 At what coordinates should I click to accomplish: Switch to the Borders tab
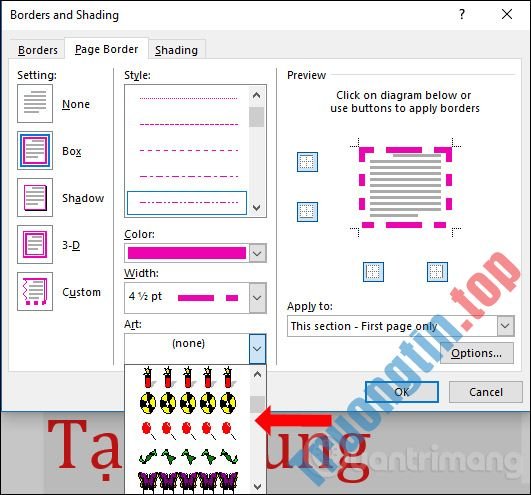tap(38, 50)
